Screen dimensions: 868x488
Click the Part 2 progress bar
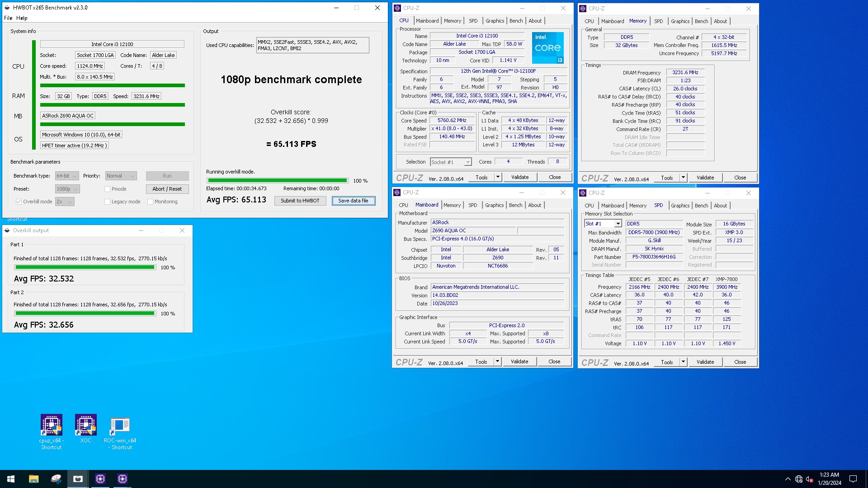(x=85, y=314)
